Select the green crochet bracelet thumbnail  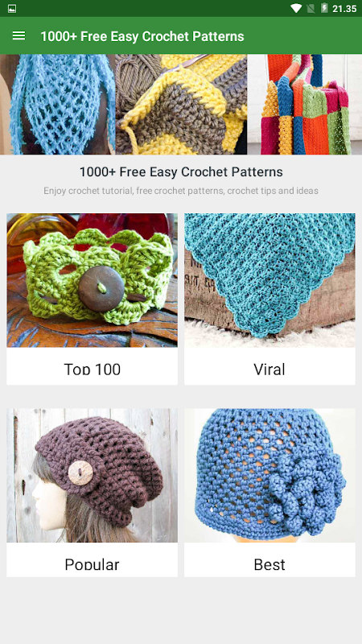[x=92, y=280]
